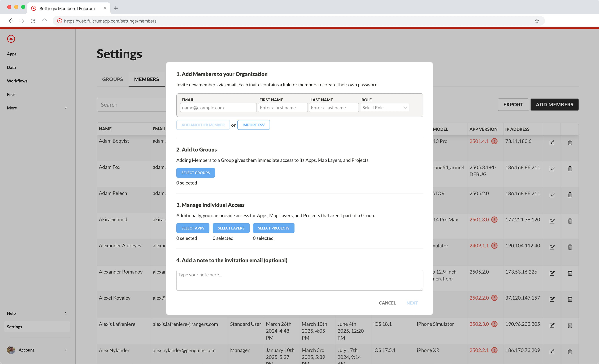
Task: Click the Import CSV button
Action: 253,125
